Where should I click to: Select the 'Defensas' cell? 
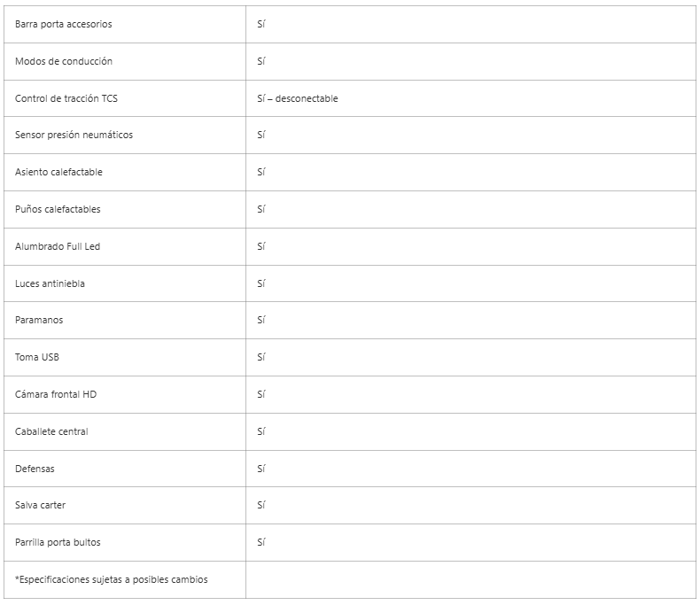coord(35,469)
